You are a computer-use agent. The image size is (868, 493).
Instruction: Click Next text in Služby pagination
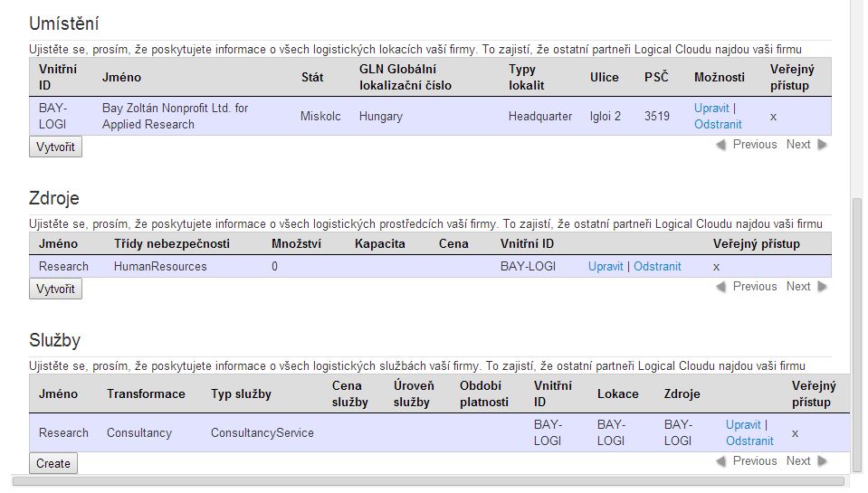[x=798, y=461]
